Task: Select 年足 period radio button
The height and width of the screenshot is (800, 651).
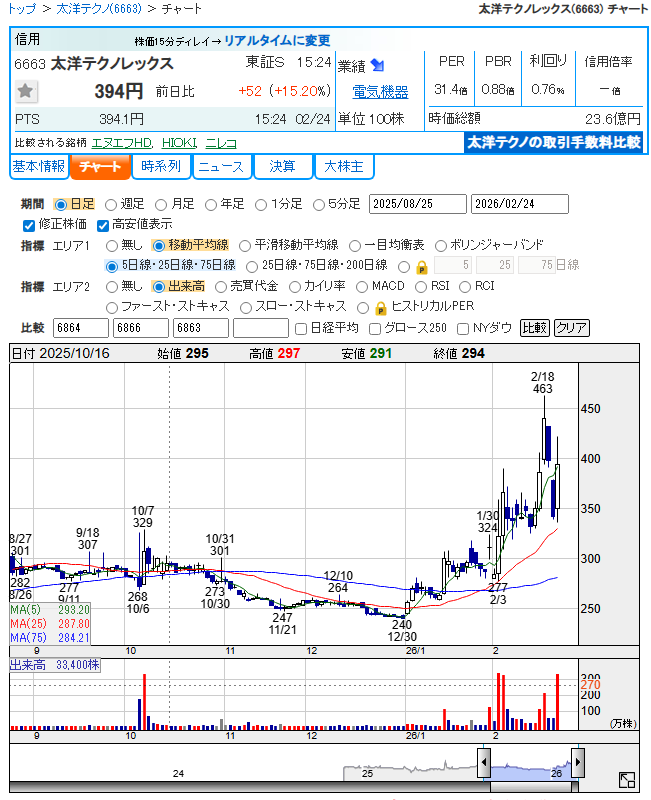Action: click(211, 205)
